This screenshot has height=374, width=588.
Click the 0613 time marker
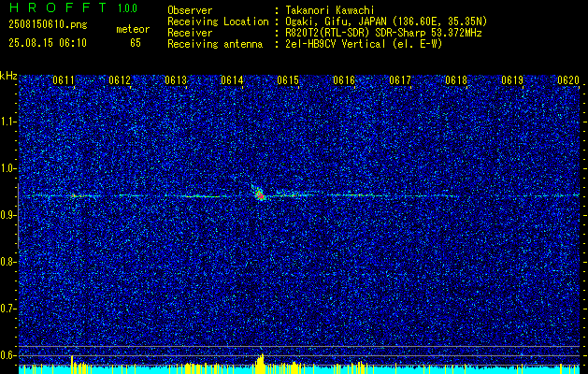click(176, 79)
